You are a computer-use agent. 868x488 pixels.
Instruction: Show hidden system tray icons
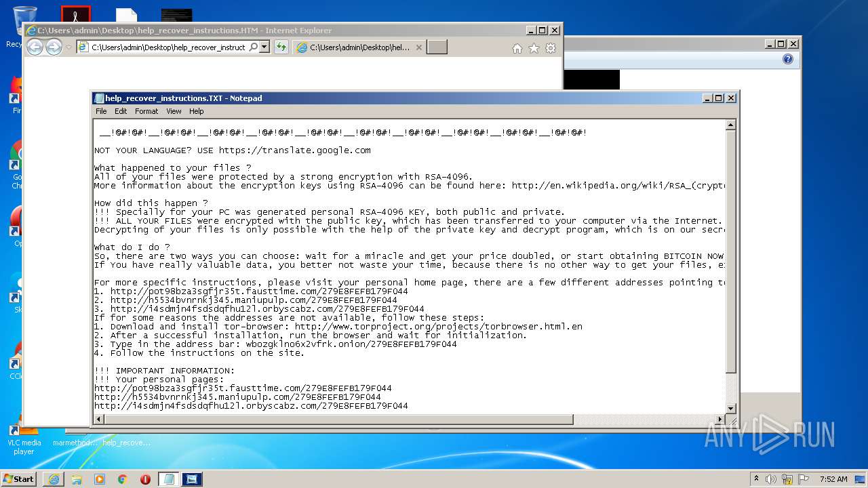point(756,479)
